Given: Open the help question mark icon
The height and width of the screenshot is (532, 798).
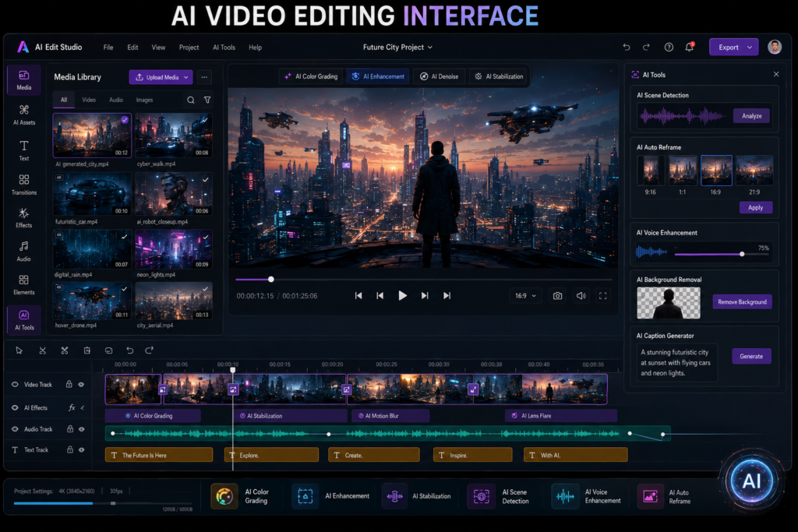Looking at the screenshot, I should pyautogui.click(x=669, y=48).
